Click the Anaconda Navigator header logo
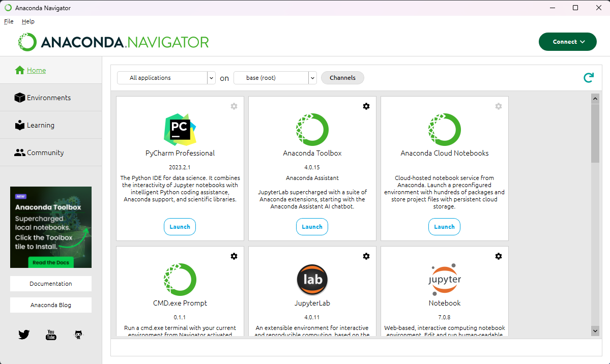The height and width of the screenshot is (364, 610). pyautogui.click(x=113, y=42)
